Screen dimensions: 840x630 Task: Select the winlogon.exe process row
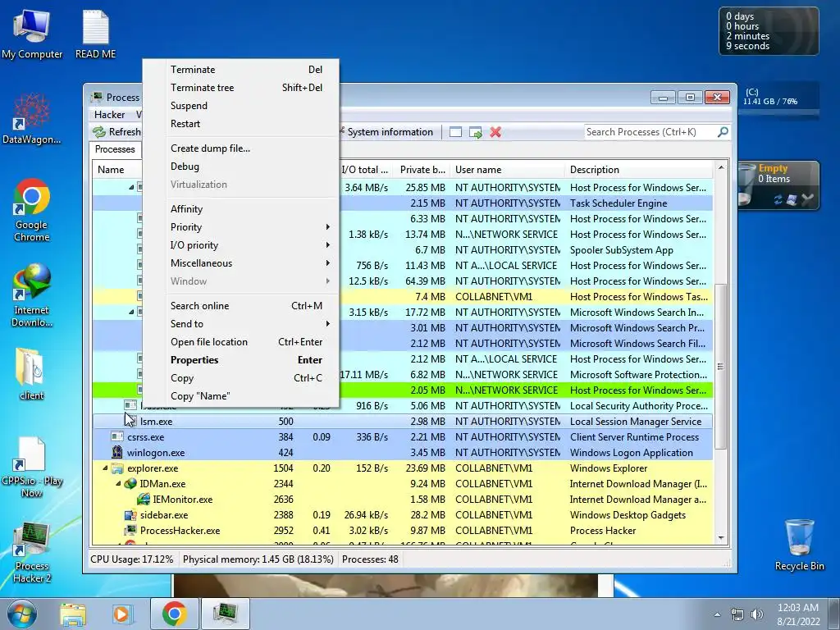(403, 453)
